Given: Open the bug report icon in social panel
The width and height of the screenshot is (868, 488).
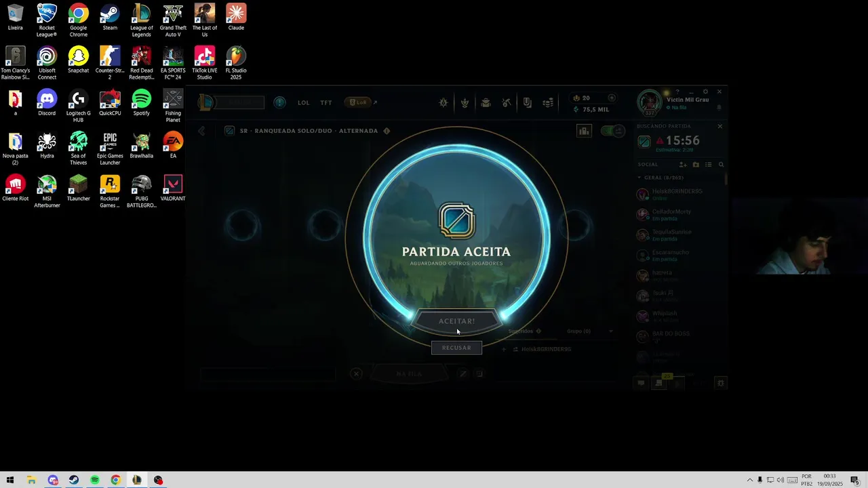Looking at the screenshot, I should [720, 383].
